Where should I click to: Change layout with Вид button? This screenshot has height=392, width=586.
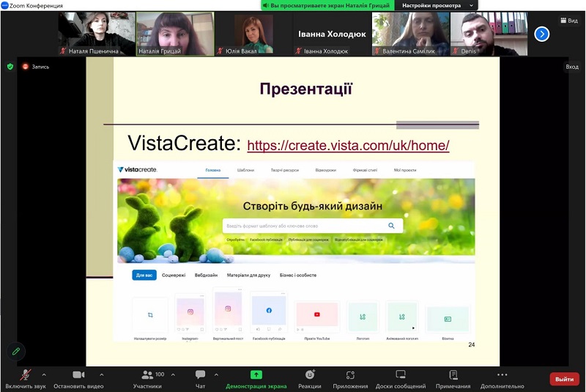[x=569, y=21]
